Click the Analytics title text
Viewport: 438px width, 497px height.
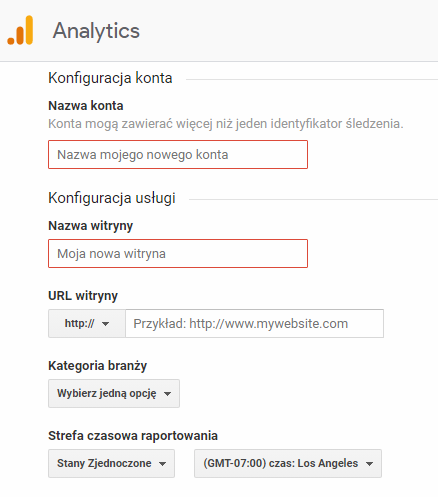96,31
